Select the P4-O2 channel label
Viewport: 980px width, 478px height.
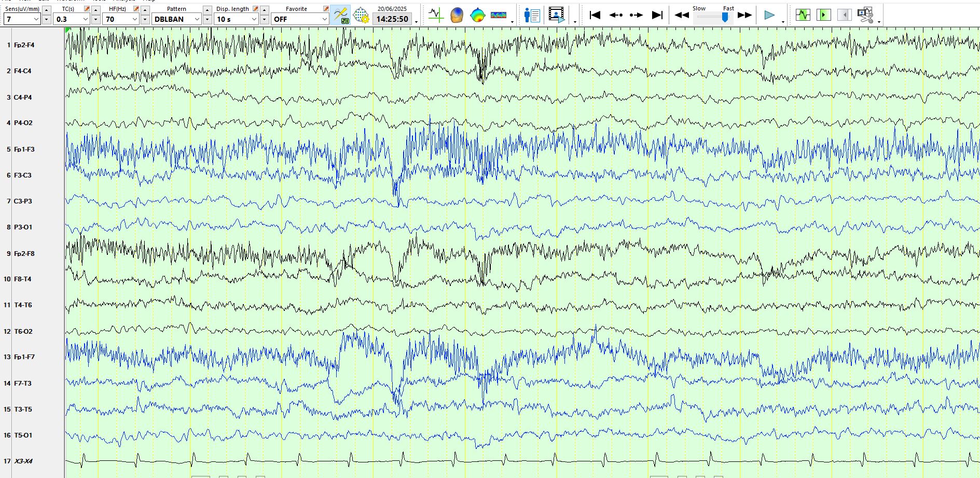coord(23,123)
